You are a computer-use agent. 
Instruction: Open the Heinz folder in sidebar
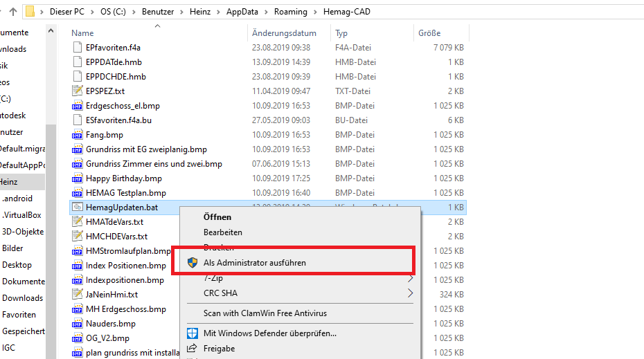(x=9, y=182)
